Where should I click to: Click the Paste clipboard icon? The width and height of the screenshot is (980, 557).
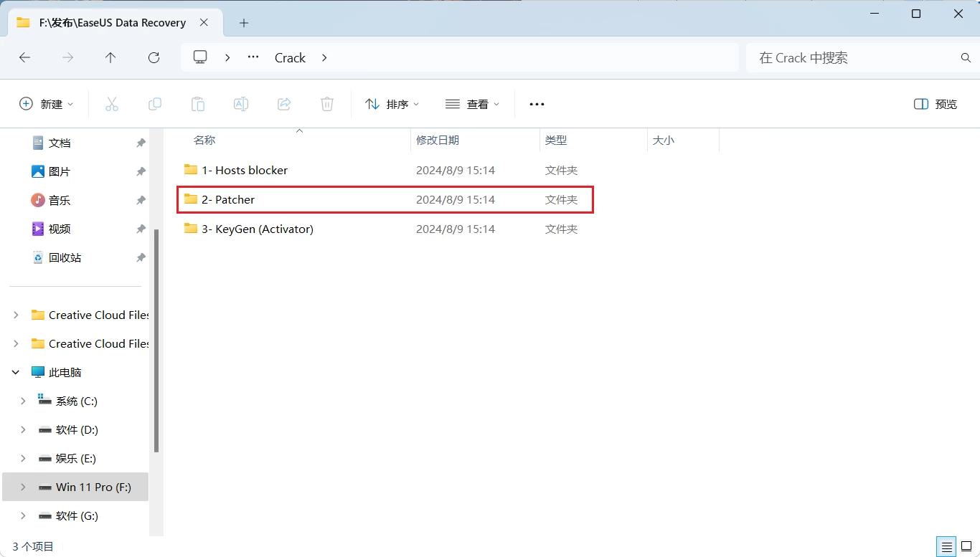click(x=198, y=104)
